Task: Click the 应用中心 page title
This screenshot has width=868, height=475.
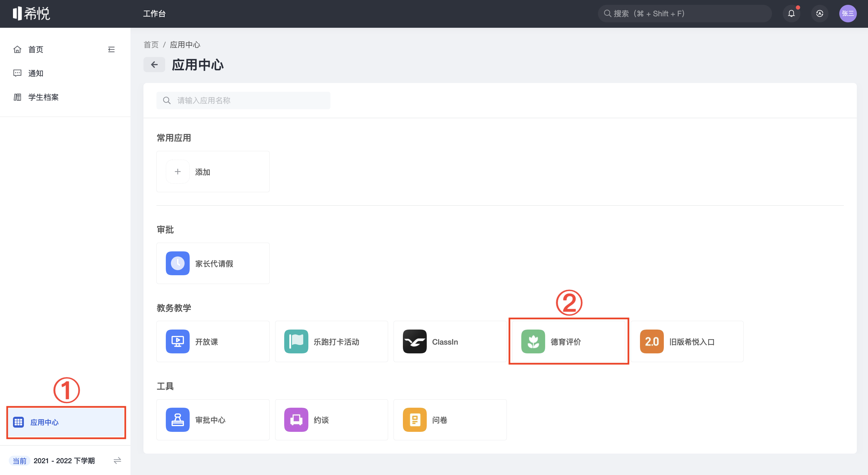Action: click(x=198, y=65)
